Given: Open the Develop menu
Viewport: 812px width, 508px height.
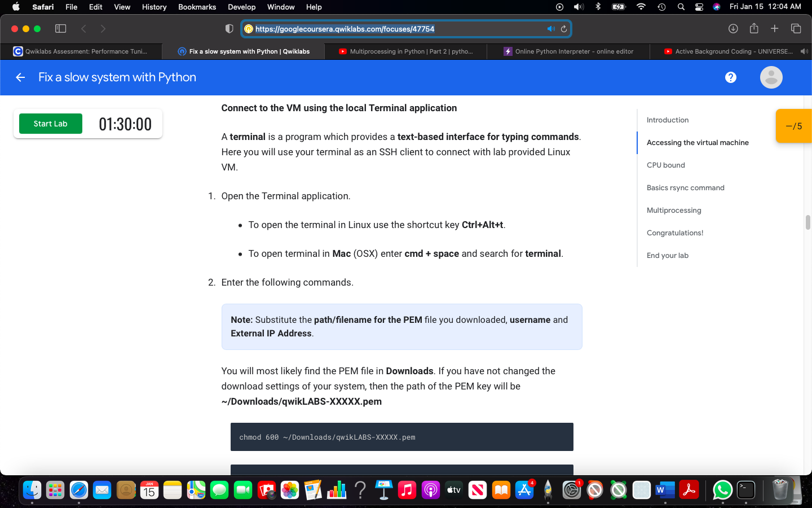Looking at the screenshot, I should click(241, 7).
